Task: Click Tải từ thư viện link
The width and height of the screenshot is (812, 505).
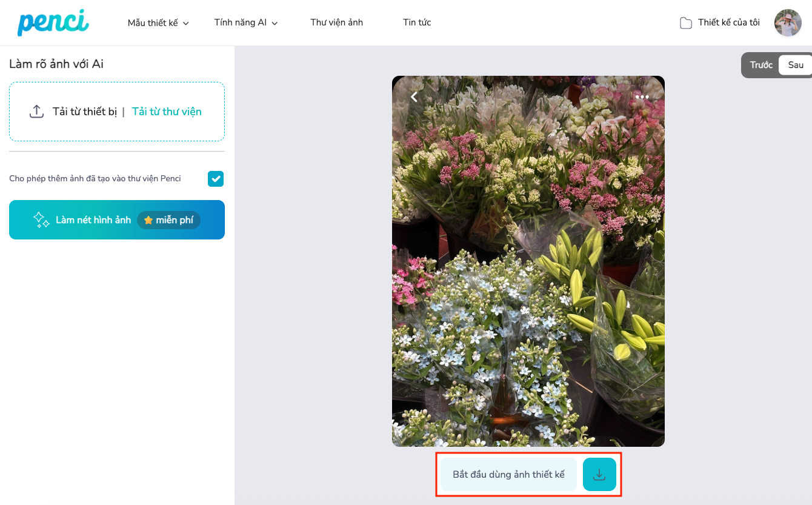Action: click(167, 112)
